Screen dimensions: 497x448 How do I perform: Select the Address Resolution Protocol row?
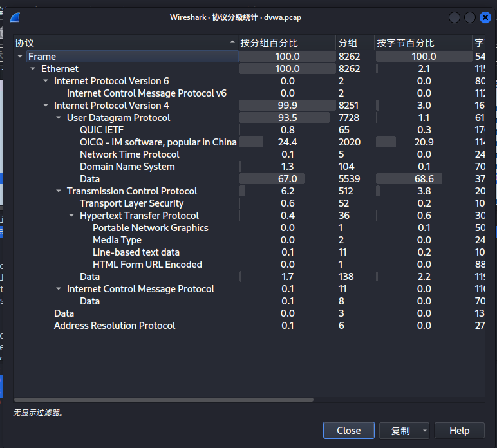(x=249, y=326)
